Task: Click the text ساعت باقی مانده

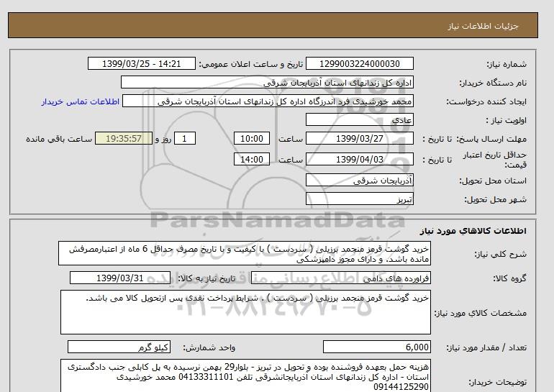Action: 59,139
